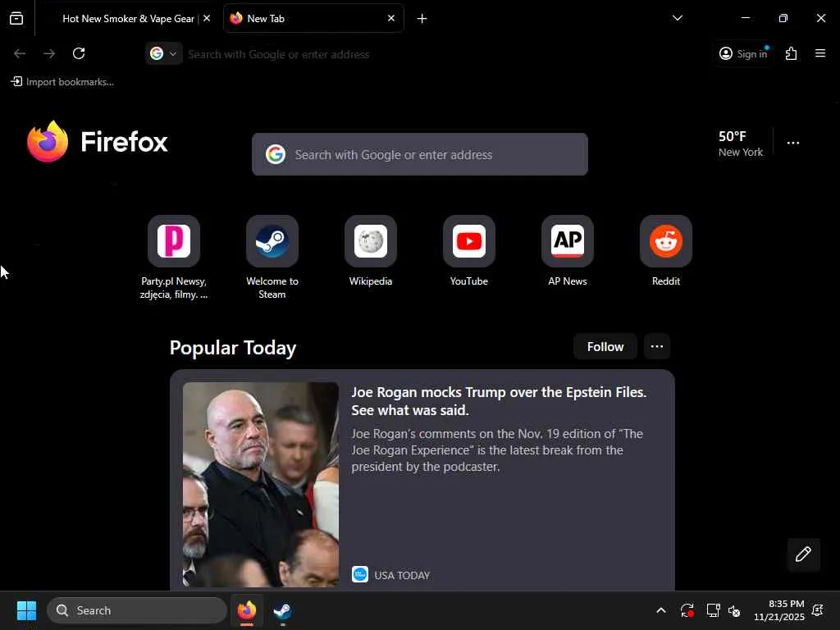Open the Windows Start menu
Image resolution: width=840 pixels, height=630 pixels.
(26, 610)
